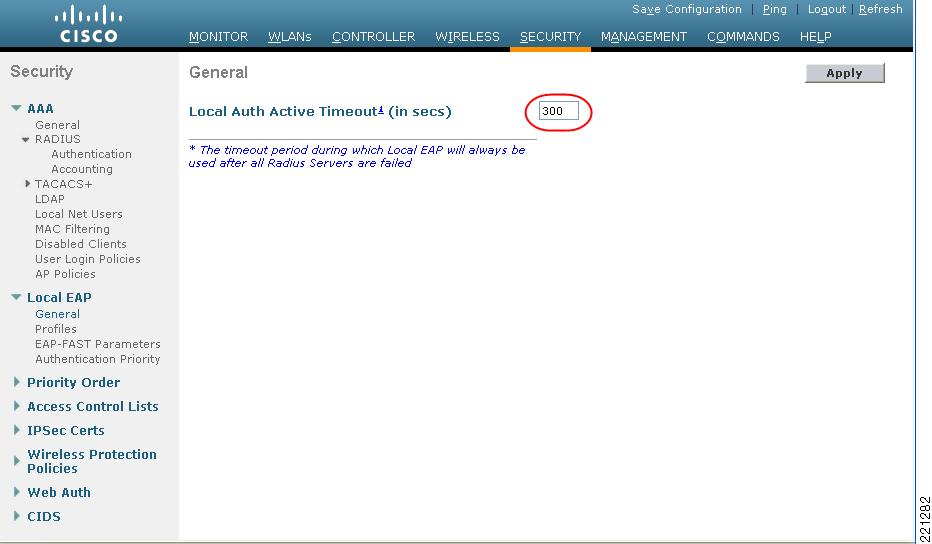Open MAC Filtering page
932x544 pixels.
coord(72,229)
